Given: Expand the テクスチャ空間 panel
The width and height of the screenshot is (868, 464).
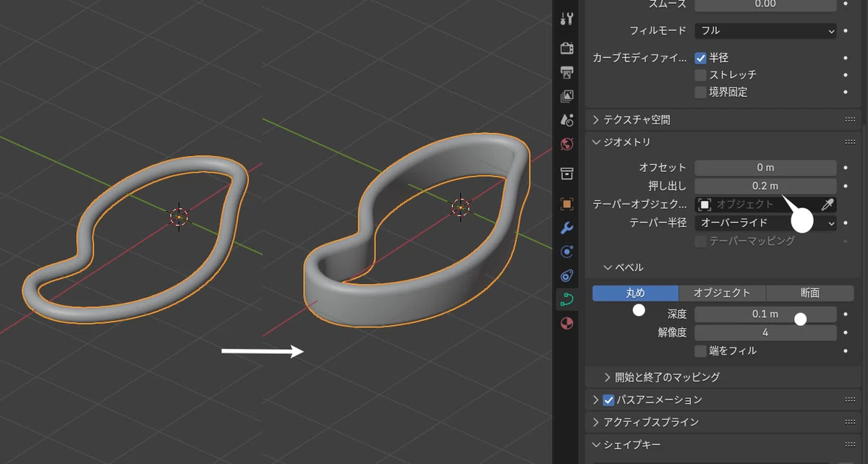Looking at the screenshot, I should [x=596, y=119].
